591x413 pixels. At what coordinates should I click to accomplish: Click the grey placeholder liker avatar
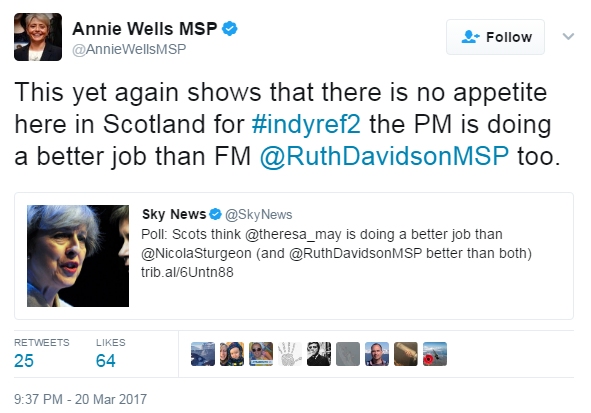[x=348, y=354]
